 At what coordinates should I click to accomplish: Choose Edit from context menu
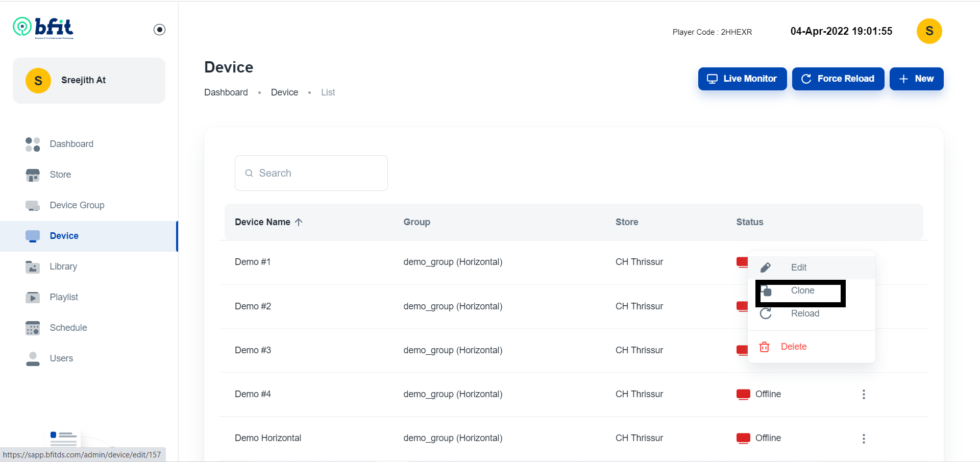click(x=812, y=268)
